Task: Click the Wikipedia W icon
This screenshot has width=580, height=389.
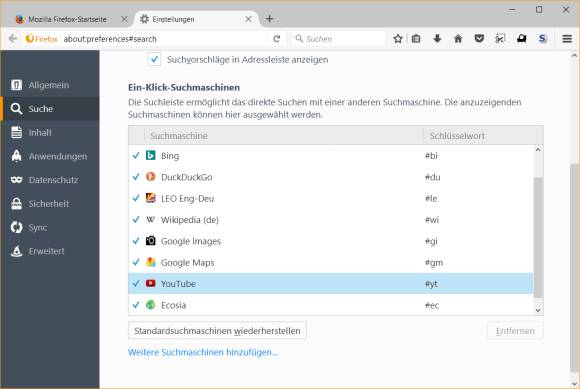Action: pos(151,220)
